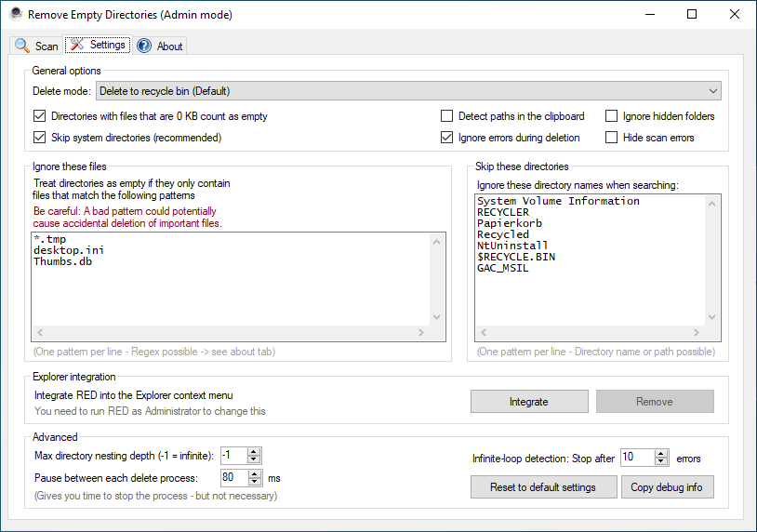
Task: Click the About tab question mark icon
Action: coord(144,46)
